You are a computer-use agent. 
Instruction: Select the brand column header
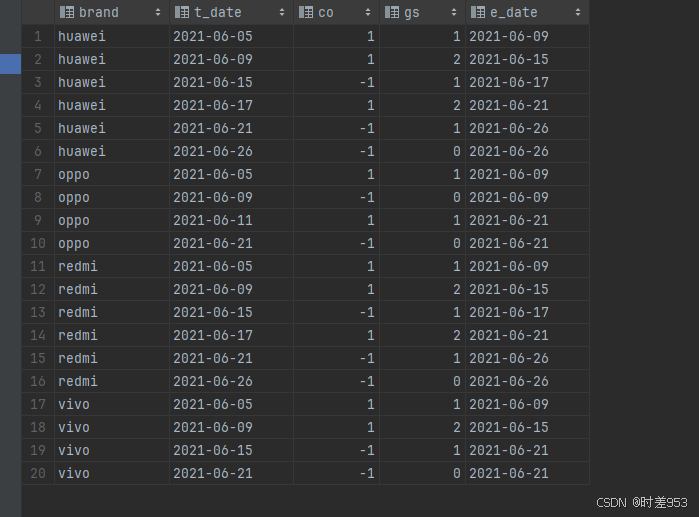pyautogui.click(x=112, y=12)
